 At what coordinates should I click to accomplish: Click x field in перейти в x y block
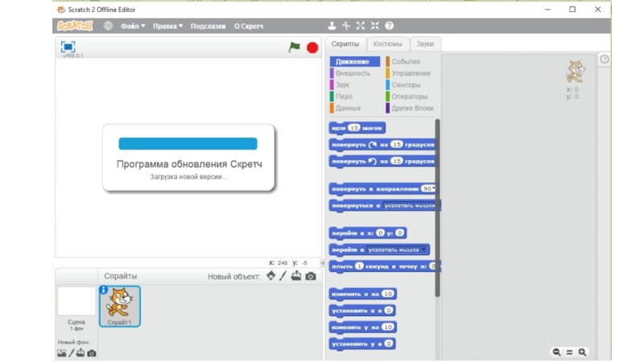[380, 232]
